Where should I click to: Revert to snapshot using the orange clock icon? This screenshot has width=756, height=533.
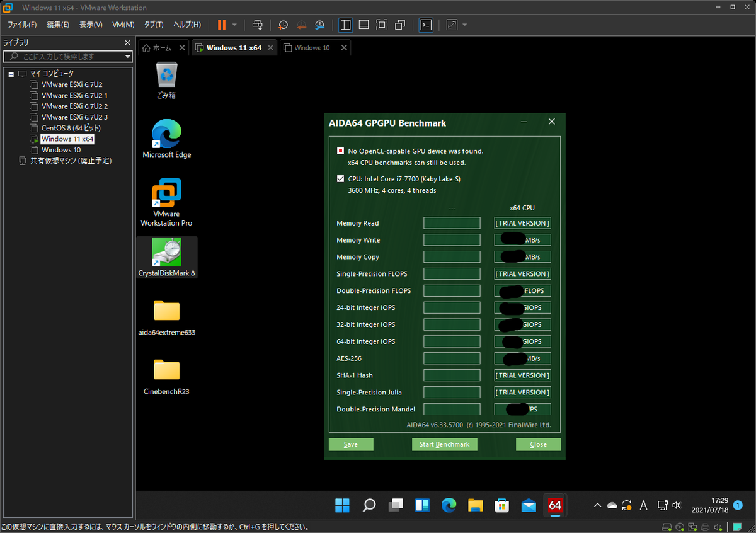pos(302,25)
